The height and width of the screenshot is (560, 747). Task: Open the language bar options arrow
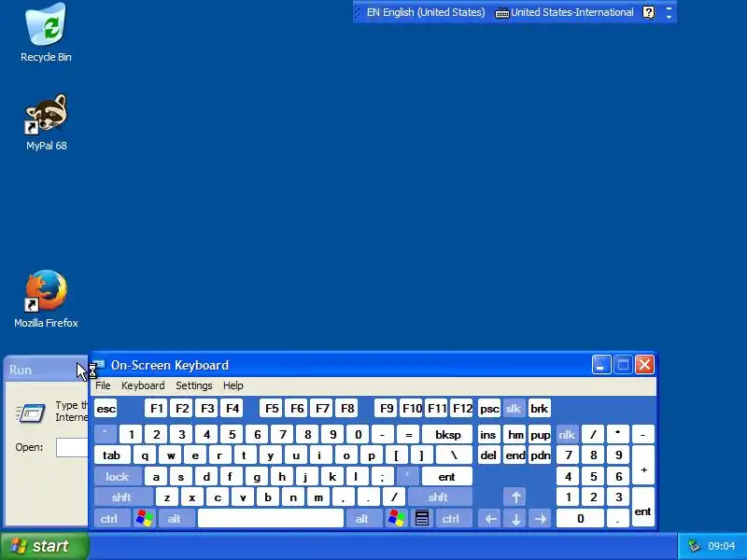click(x=669, y=17)
